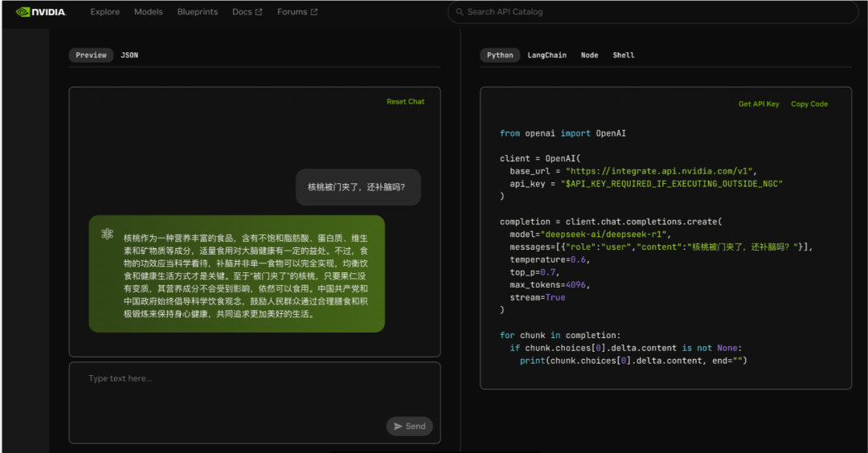Select the LangChain code tab
The height and width of the screenshot is (453, 868).
[547, 55]
